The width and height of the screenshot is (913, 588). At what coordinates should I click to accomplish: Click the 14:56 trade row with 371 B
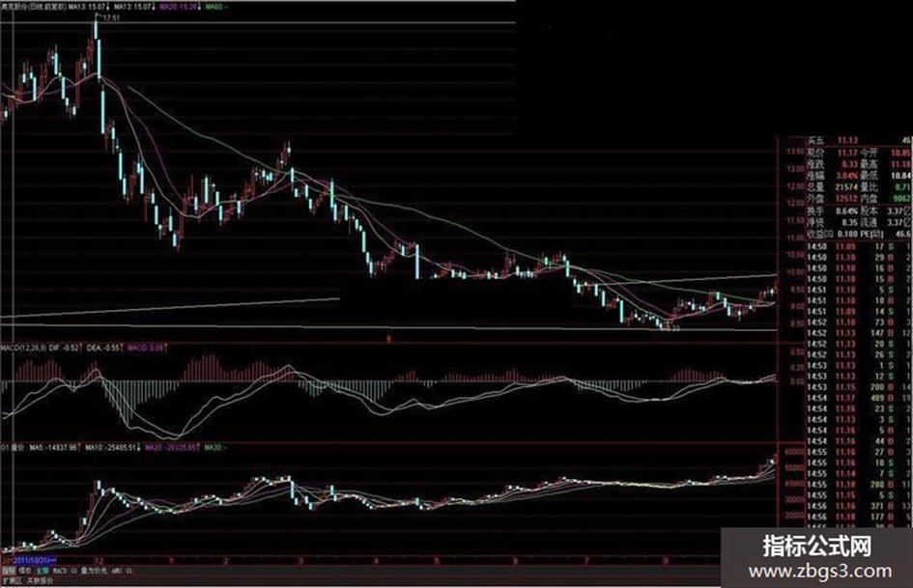(x=859, y=506)
